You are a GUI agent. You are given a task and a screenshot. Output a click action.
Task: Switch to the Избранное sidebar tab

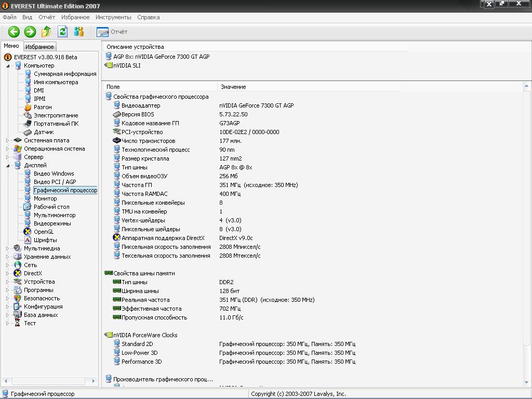[x=39, y=47]
